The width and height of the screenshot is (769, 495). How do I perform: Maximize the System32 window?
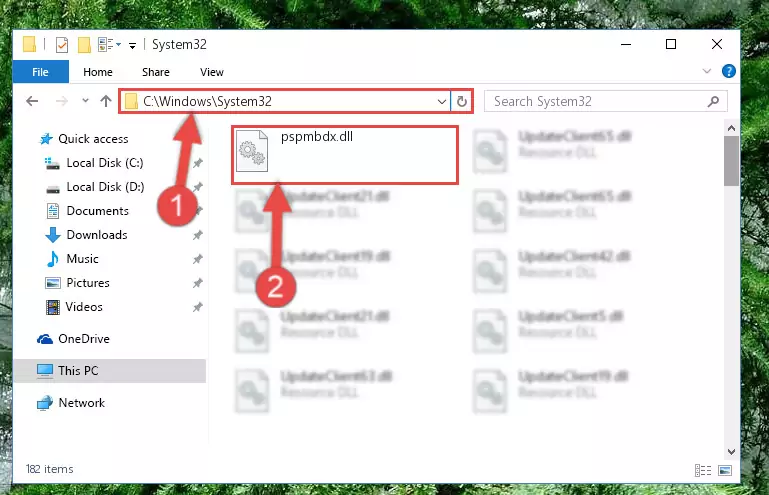tap(671, 44)
